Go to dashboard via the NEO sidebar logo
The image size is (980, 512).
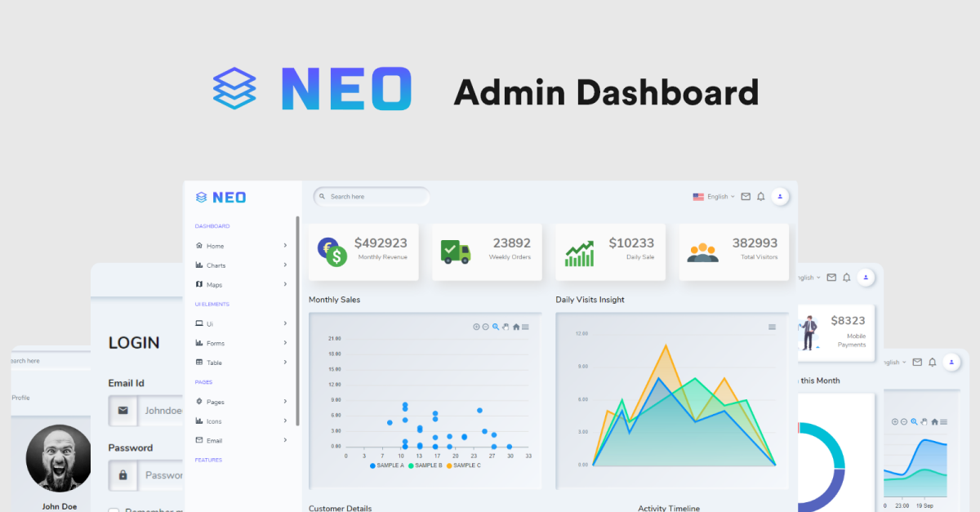click(220, 198)
